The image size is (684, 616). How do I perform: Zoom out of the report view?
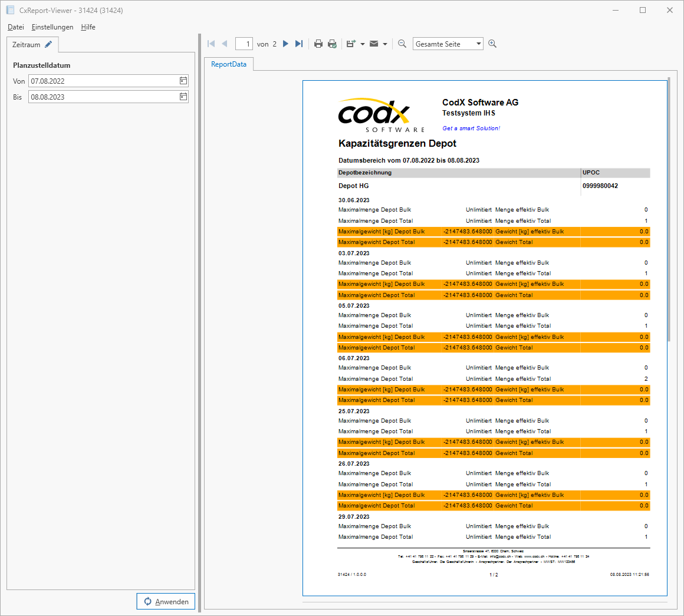[402, 43]
